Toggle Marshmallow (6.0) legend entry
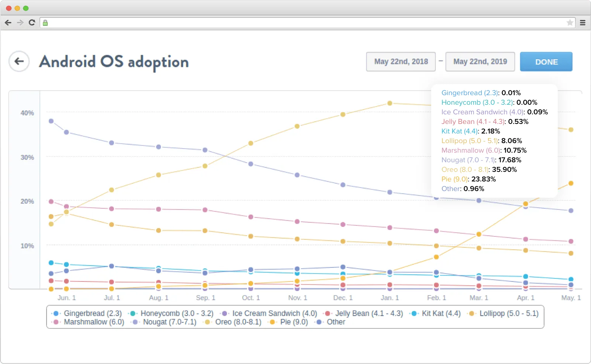Screen dimensions: 591x364 pos(88,322)
